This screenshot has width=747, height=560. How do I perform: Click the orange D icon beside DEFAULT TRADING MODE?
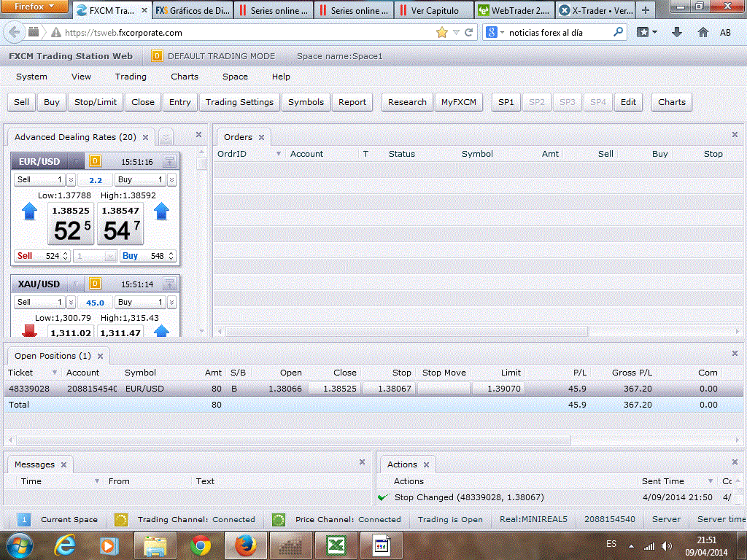(x=157, y=56)
